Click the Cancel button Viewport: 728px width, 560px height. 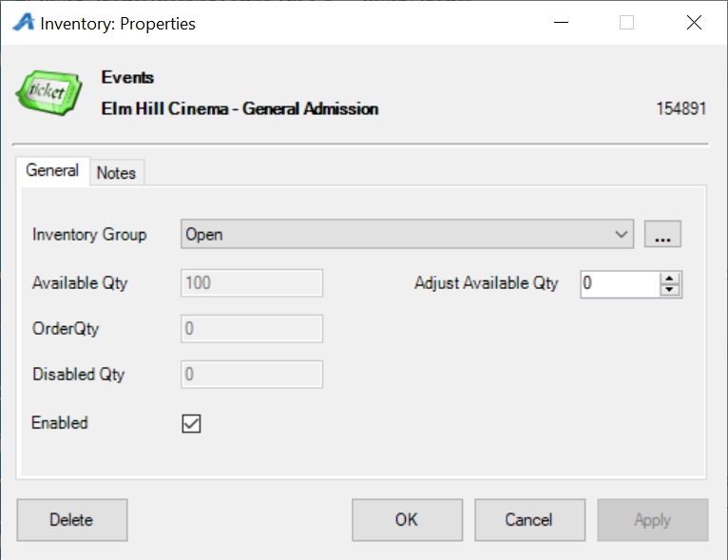click(529, 520)
